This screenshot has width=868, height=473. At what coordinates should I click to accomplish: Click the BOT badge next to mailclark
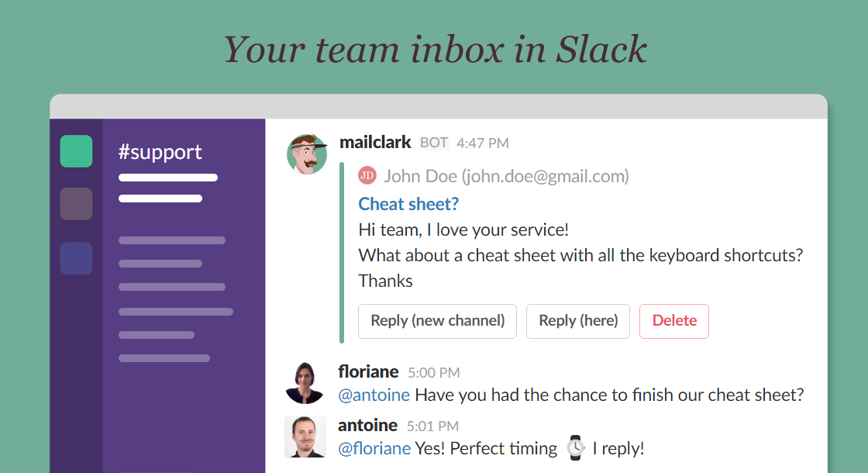tap(433, 143)
